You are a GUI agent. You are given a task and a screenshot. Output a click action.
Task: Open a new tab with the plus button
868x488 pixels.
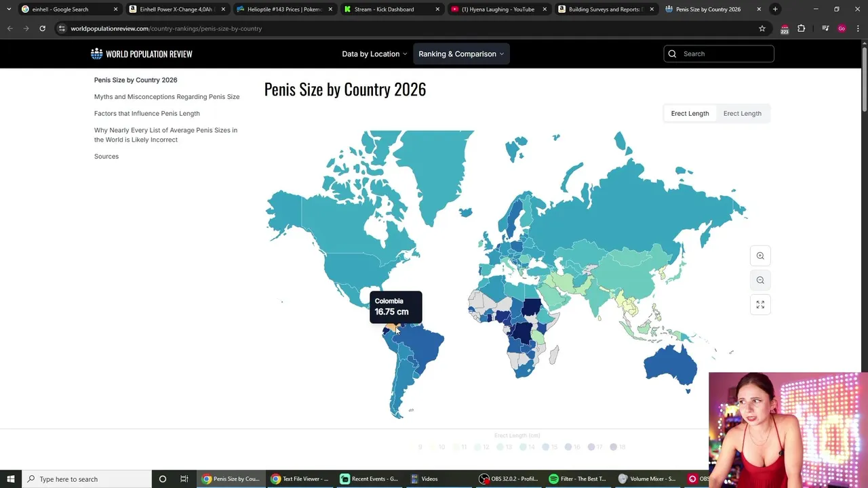pyautogui.click(x=775, y=9)
